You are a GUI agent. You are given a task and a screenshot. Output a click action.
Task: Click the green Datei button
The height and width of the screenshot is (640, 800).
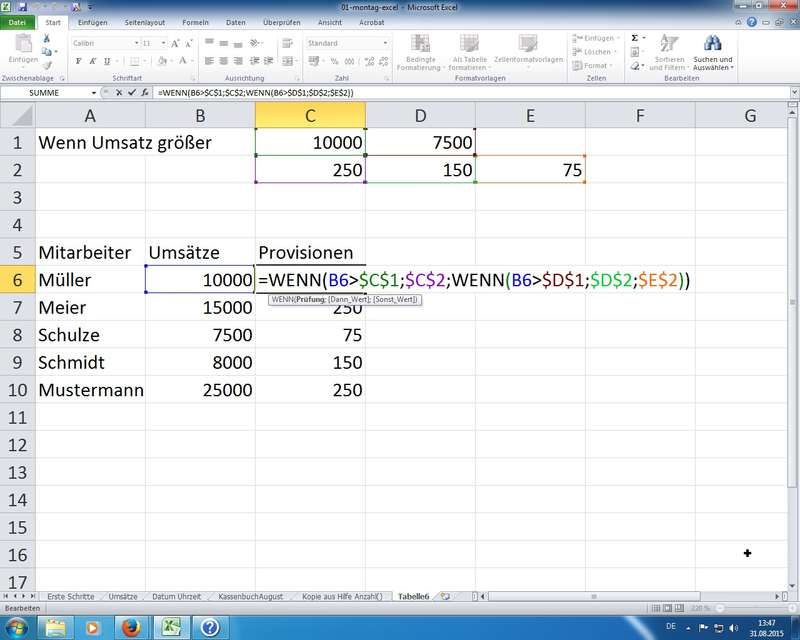18,21
